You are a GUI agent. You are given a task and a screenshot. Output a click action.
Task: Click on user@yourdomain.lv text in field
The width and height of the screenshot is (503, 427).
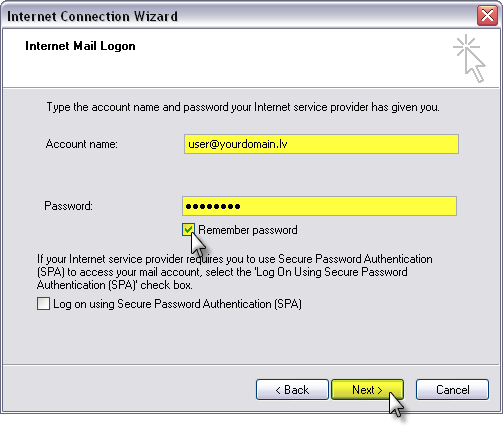pos(238,144)
